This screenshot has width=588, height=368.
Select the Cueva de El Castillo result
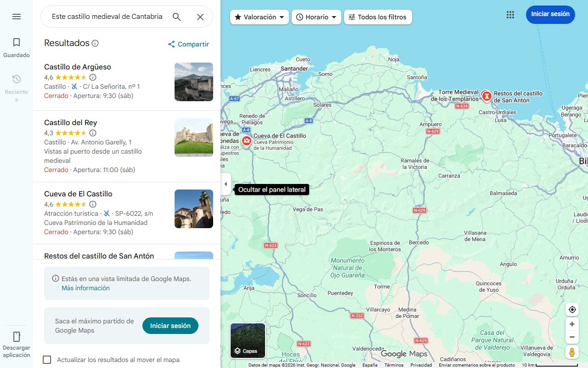point(78,194)
